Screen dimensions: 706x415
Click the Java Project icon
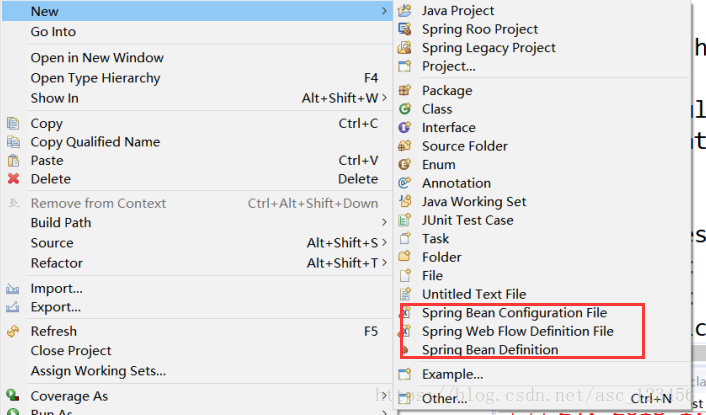pyautogui.click(x=405, y=11)
